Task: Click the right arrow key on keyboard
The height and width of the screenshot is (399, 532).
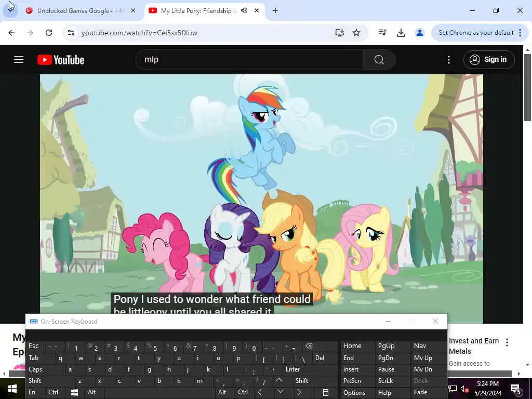Action: 299,393
